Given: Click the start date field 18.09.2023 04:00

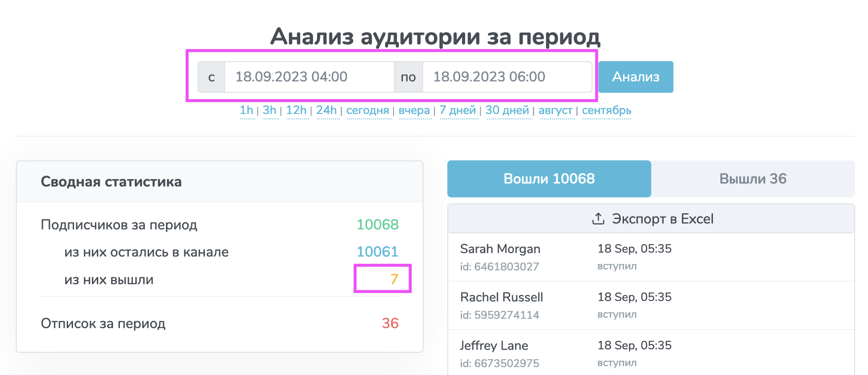Looking at the screenshot, I should (x=309, y=77).
